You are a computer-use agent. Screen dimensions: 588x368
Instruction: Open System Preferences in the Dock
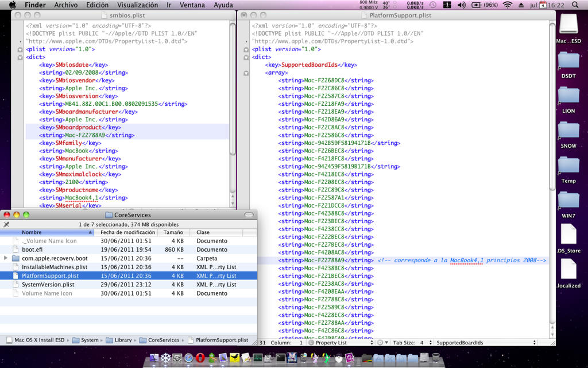177,358
